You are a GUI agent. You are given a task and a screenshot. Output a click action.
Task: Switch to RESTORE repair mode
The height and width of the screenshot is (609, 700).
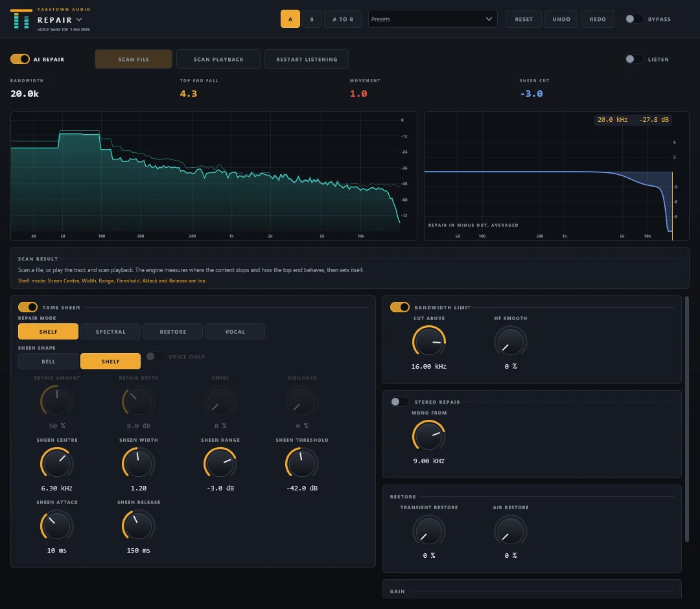tap(173, 332)
